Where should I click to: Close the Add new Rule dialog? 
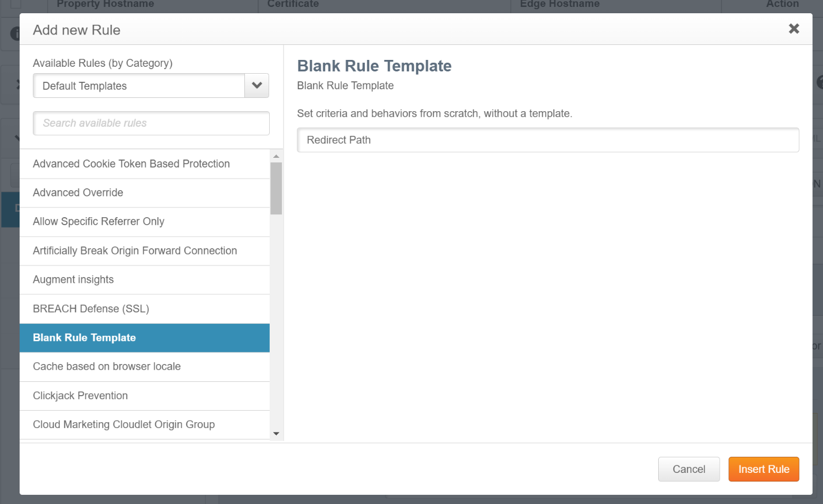tap(794, 29)
